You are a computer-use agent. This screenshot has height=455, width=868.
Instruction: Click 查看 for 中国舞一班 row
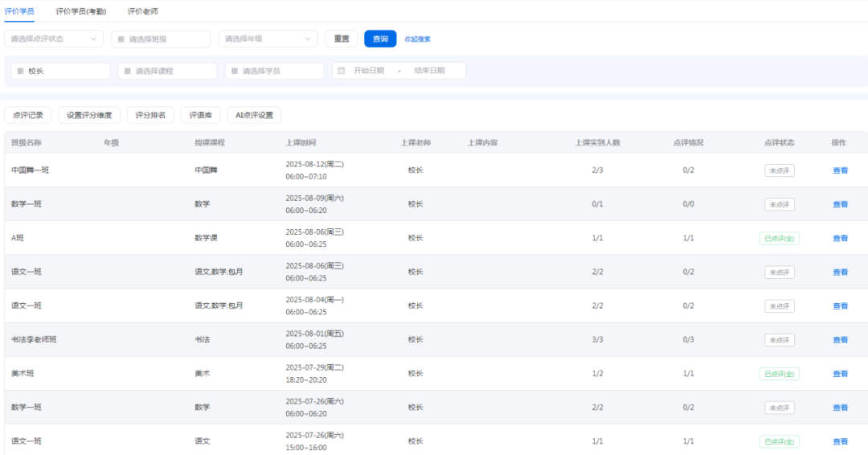coord(840,170)
